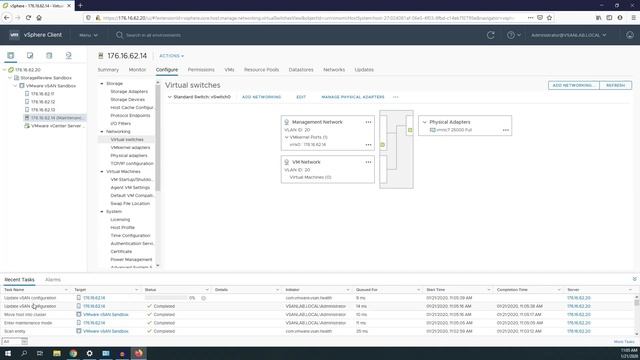Collapse the Recent Tasks panel
The image size is (640, 360).
click(x=634, y=279)
